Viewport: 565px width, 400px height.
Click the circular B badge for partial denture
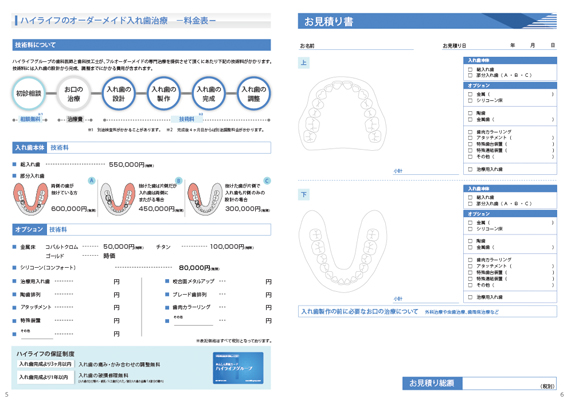[179, 181]
